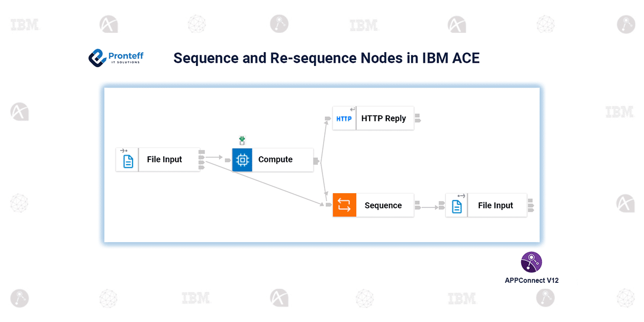Click the Sequence node's input terminal
Viewport: 644px width, 322px height.
[x=328, y=205]
